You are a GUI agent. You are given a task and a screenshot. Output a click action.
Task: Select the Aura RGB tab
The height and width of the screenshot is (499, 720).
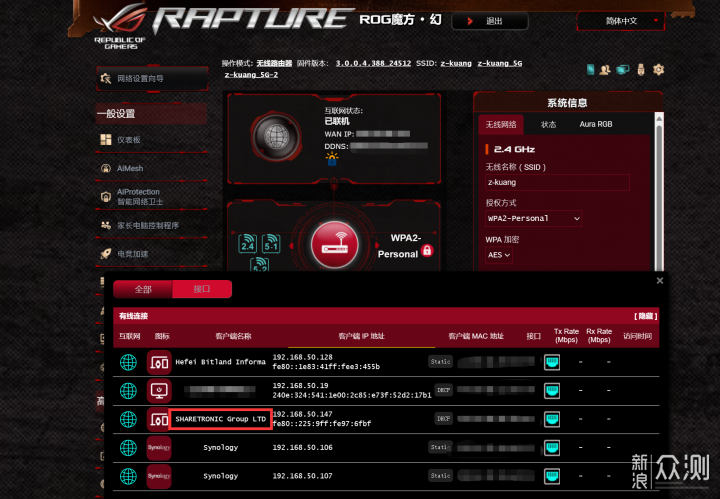click(x=596, y=124)
